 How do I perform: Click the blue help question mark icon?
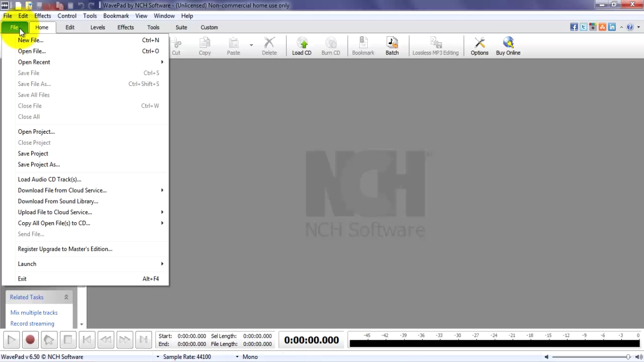(629, 27)
